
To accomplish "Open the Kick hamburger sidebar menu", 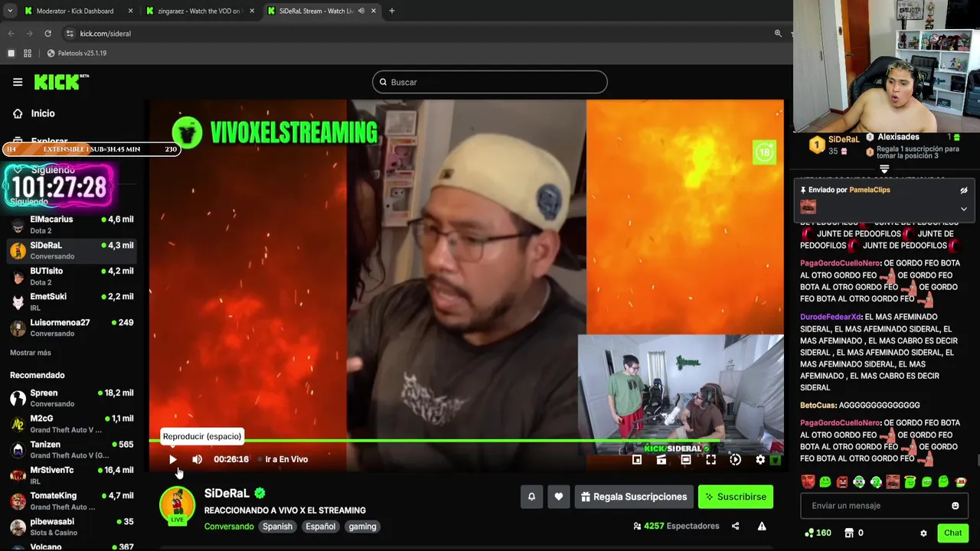I will [x=18, y=82].
